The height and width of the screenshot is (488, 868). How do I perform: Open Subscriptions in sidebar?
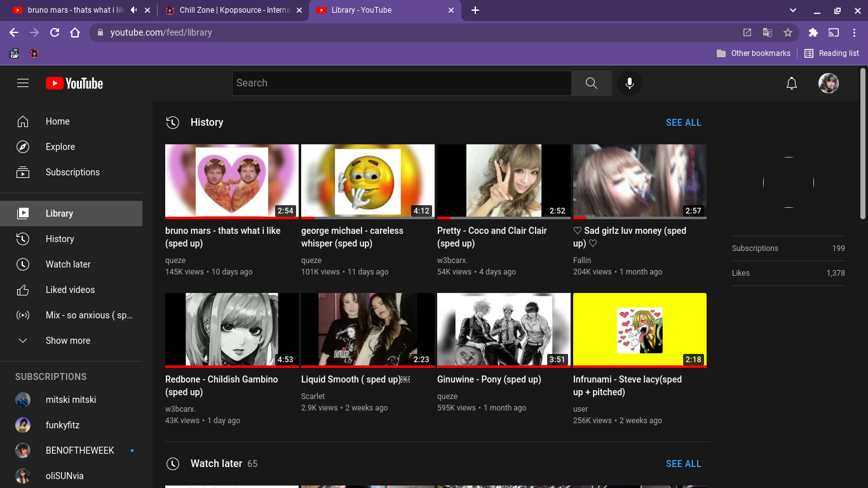click(x=71, y=172)
